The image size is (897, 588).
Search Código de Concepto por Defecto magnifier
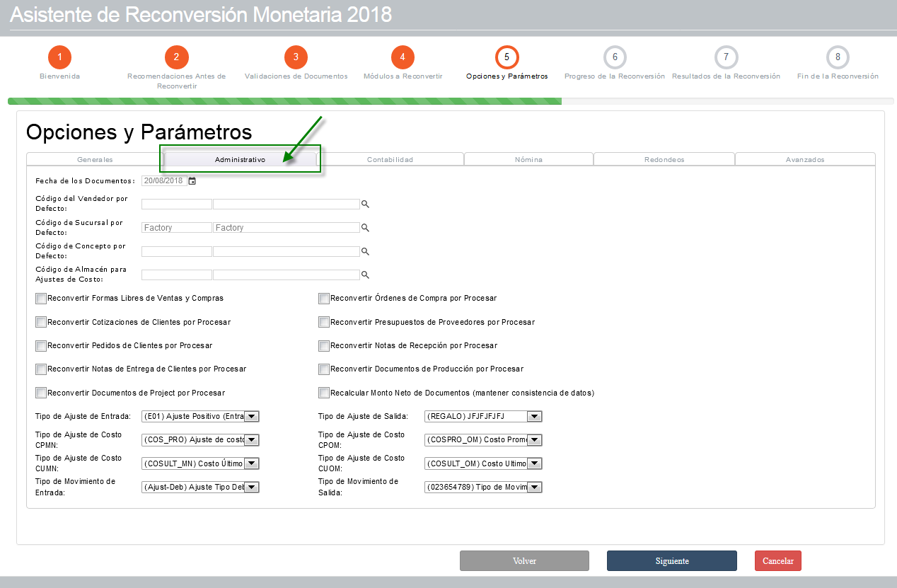click(x=366, y=251)
